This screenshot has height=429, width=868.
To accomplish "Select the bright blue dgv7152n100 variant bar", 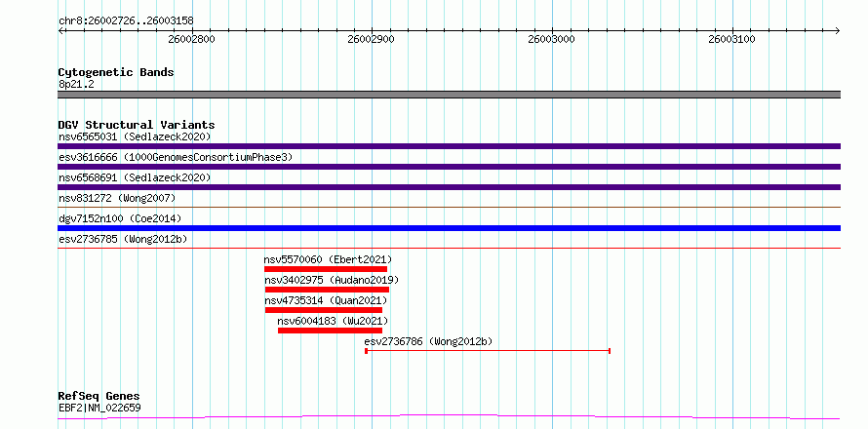I will [x=449, y=228].
